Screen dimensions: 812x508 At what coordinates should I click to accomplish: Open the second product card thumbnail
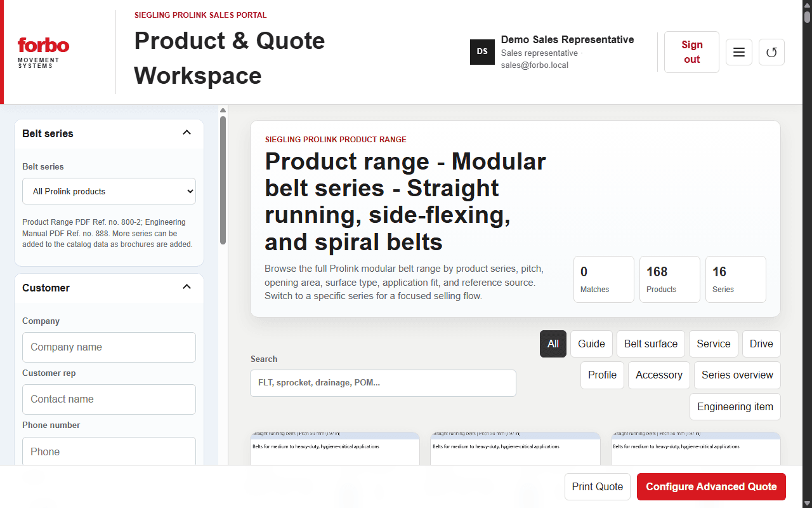coord(515,448)
